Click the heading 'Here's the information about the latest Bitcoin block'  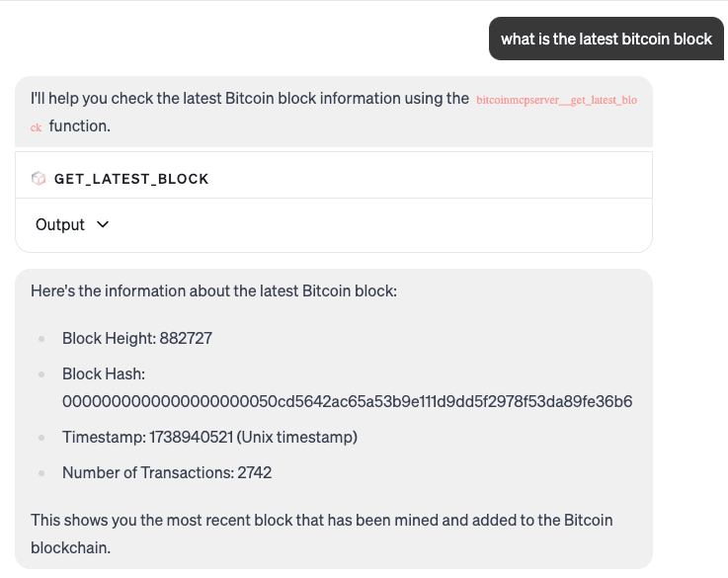[x=213, y=291]
